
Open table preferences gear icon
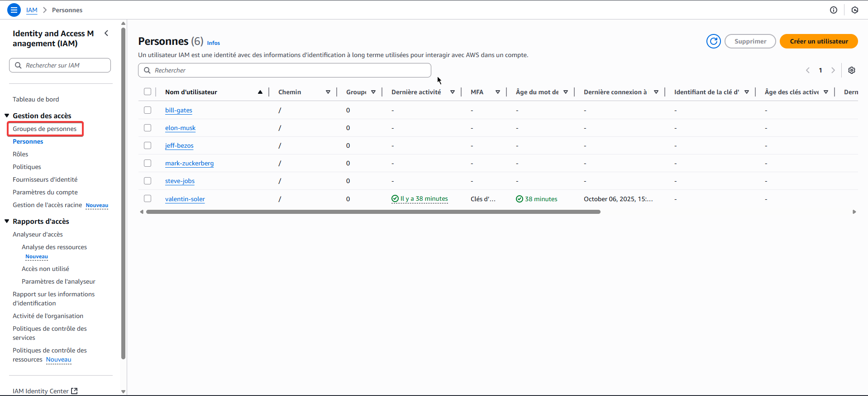coord(852,70)
